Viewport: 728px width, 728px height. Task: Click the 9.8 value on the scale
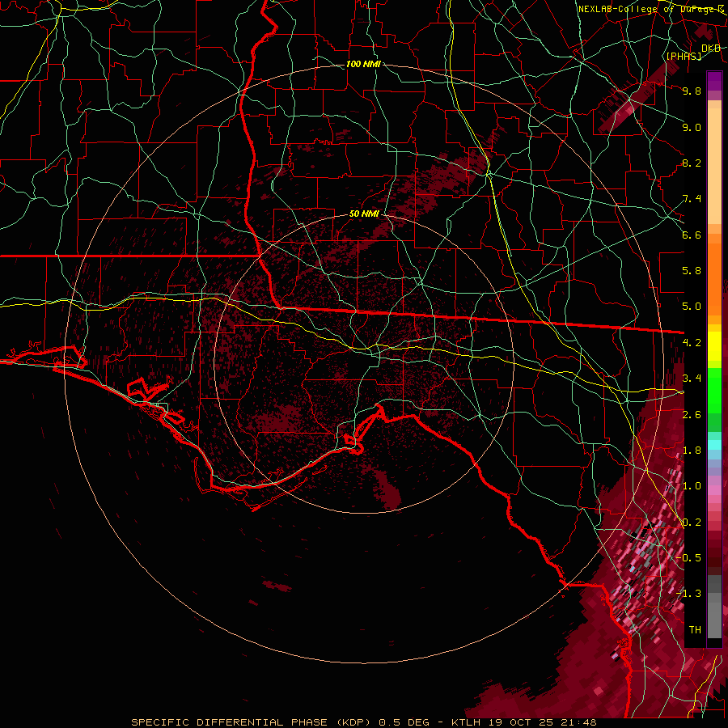pyautogui.click(x=692, y=91)
